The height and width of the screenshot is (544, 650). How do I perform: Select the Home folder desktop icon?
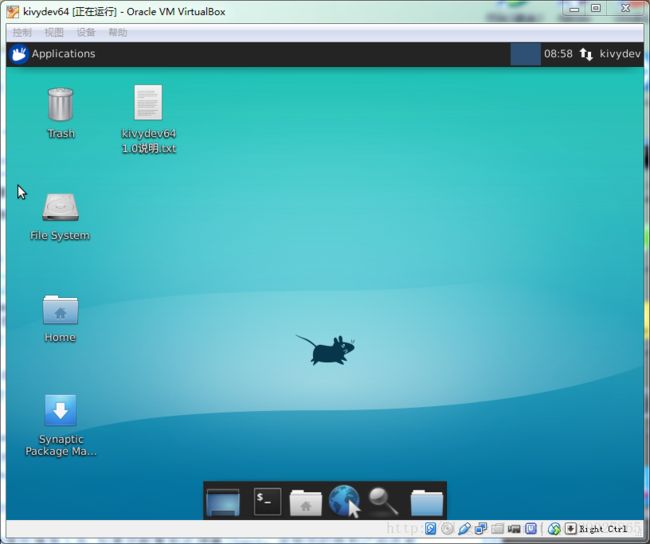[x=60, y=319]
